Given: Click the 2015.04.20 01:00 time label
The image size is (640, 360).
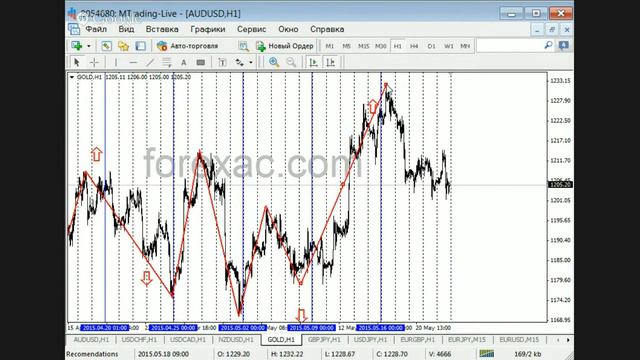Looking at the screenshot, I should click(x=104, y=328).
